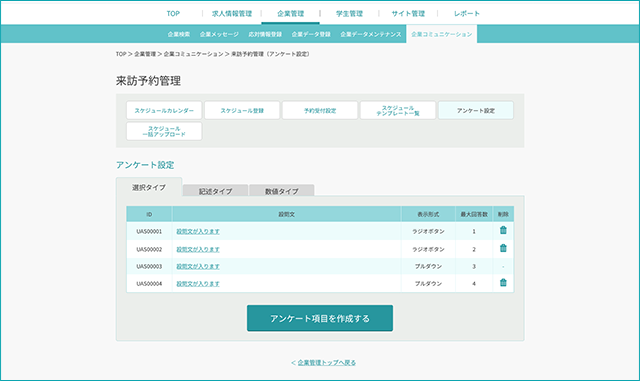640x381 pixels.
Task: Open question link in row UAS00002
Action: [198, 249]
